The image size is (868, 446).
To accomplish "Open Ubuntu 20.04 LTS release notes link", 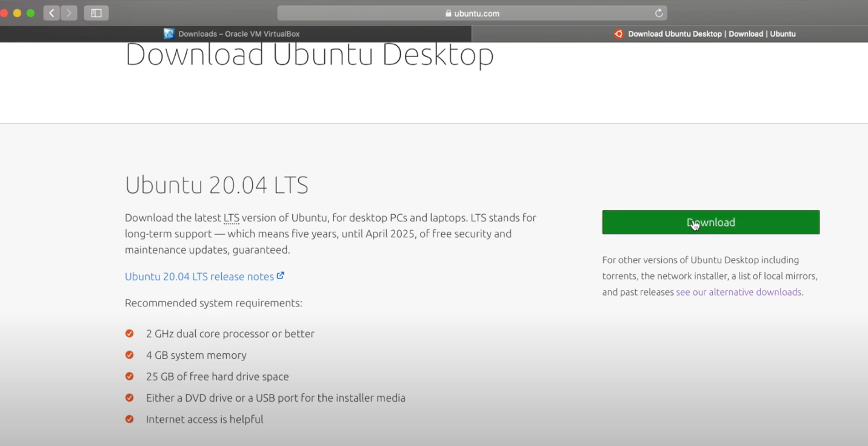I will [x=199, y=276].
